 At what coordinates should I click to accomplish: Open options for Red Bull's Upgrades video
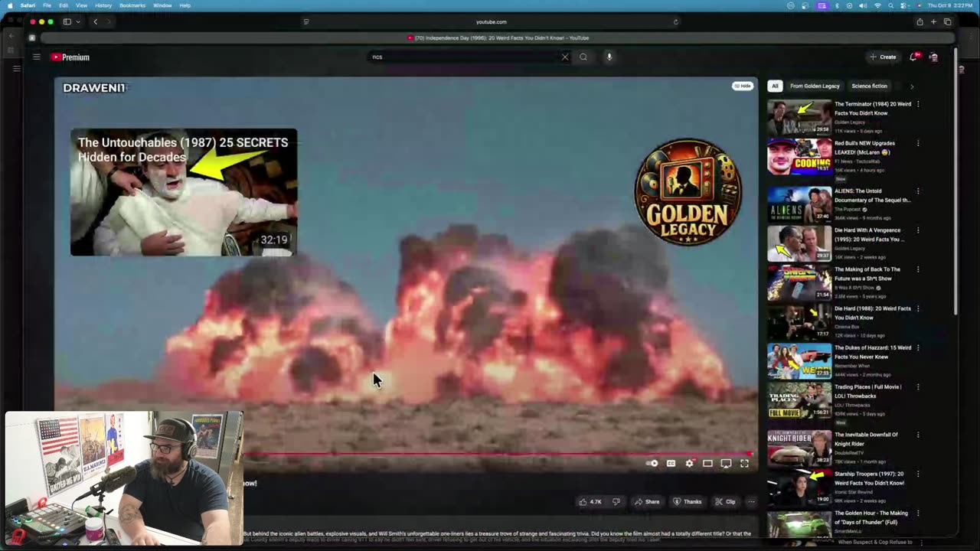(x=918, y=143)
